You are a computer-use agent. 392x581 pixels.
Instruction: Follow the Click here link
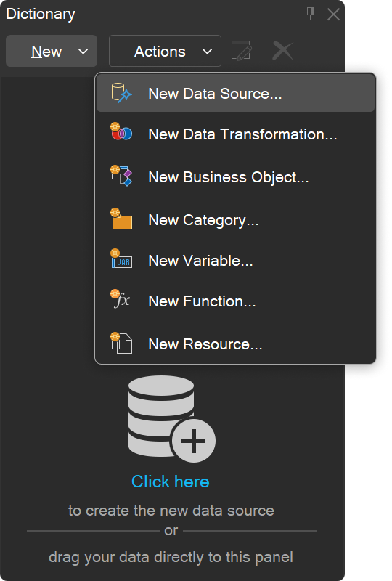click(x=171, y=482)
